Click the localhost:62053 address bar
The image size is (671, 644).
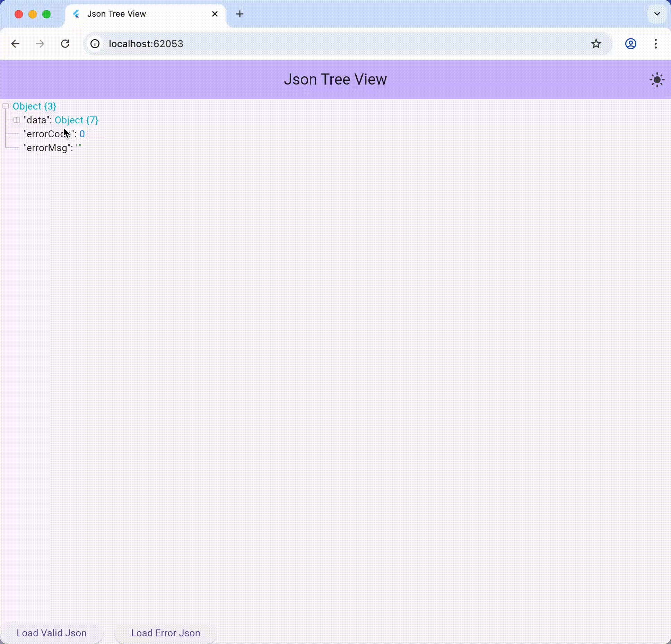click(x=312, y=44)
